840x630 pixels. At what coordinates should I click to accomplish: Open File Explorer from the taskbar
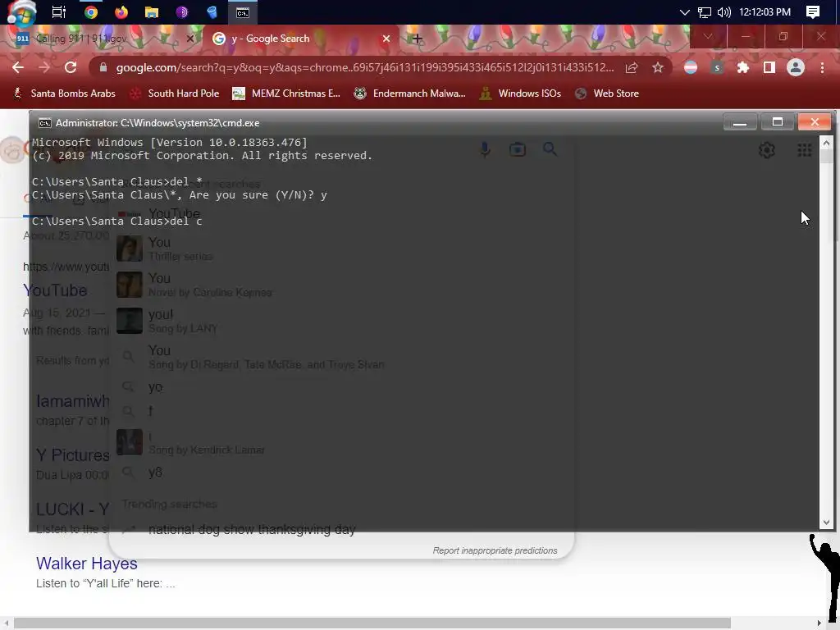(x=152, y=11)
